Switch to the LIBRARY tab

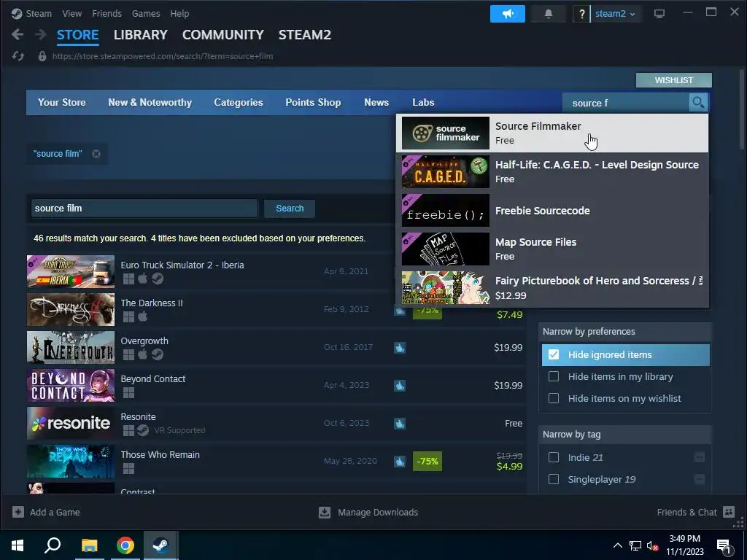(141, 35)
